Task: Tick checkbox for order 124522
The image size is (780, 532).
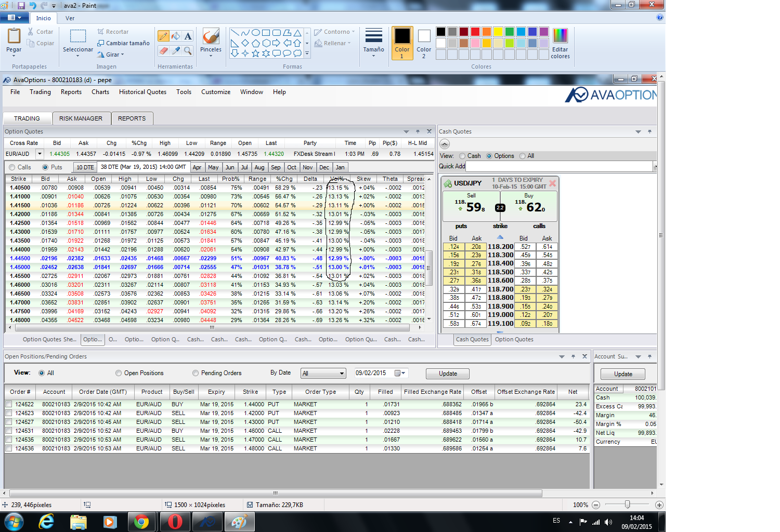Action: (9, 404)
